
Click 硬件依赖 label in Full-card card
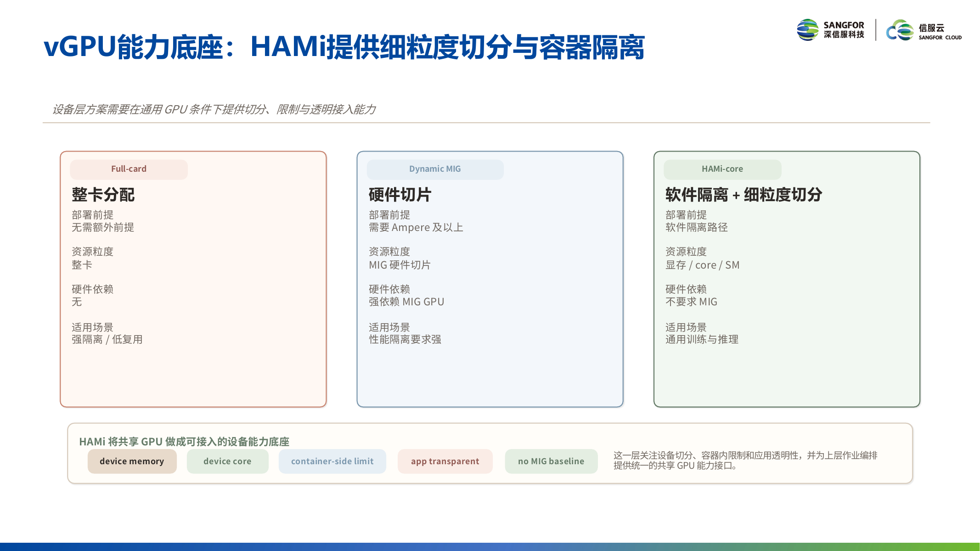click(92, 289)
